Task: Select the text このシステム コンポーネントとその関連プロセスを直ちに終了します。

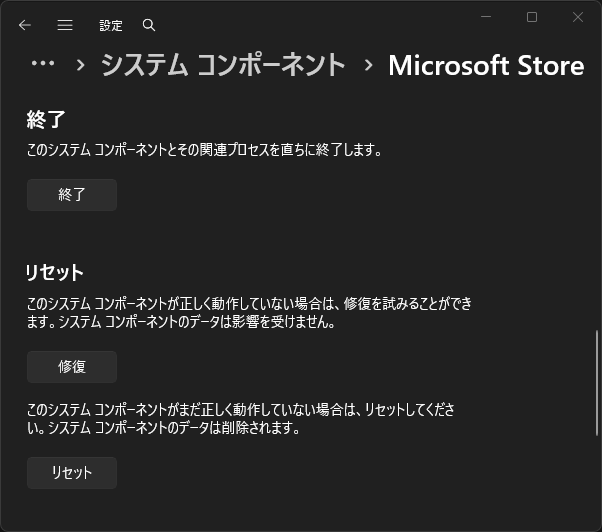Action: point(204,150)
